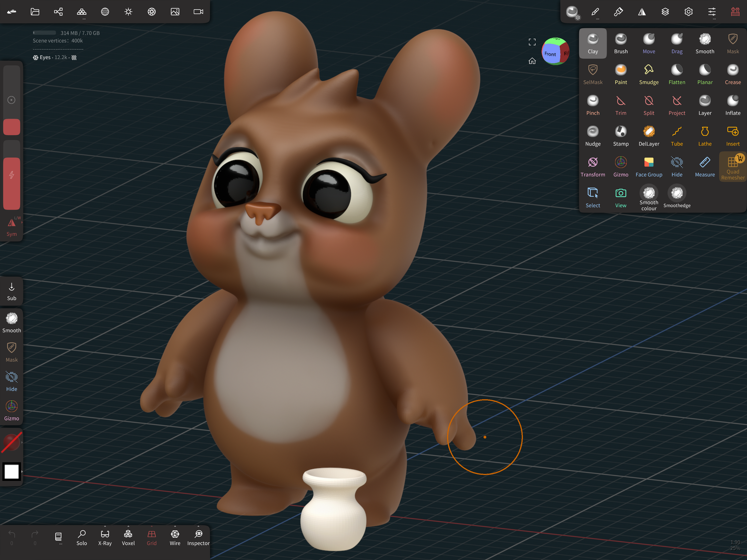Screen dimensions: 747x560
Task: Click the white color swatch in left sidebar
Action: coord(11,471)
